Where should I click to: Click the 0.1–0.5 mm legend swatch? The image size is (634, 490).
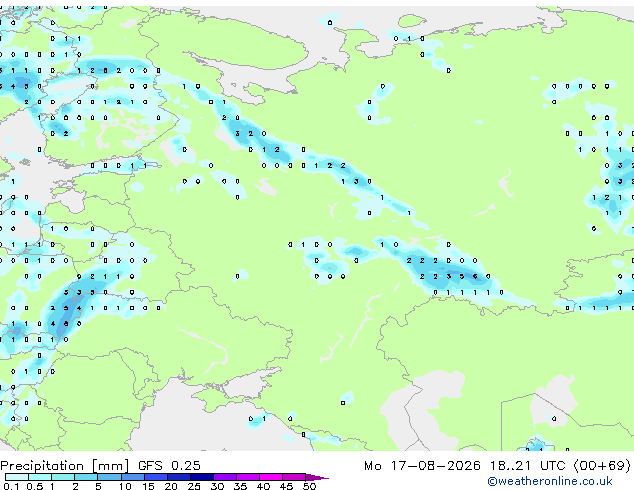tap(17, 477)
